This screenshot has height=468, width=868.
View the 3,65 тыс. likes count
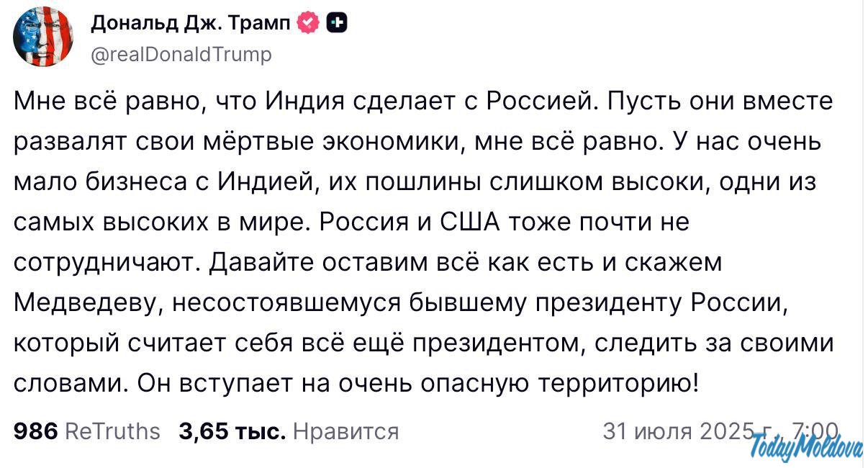232,431
